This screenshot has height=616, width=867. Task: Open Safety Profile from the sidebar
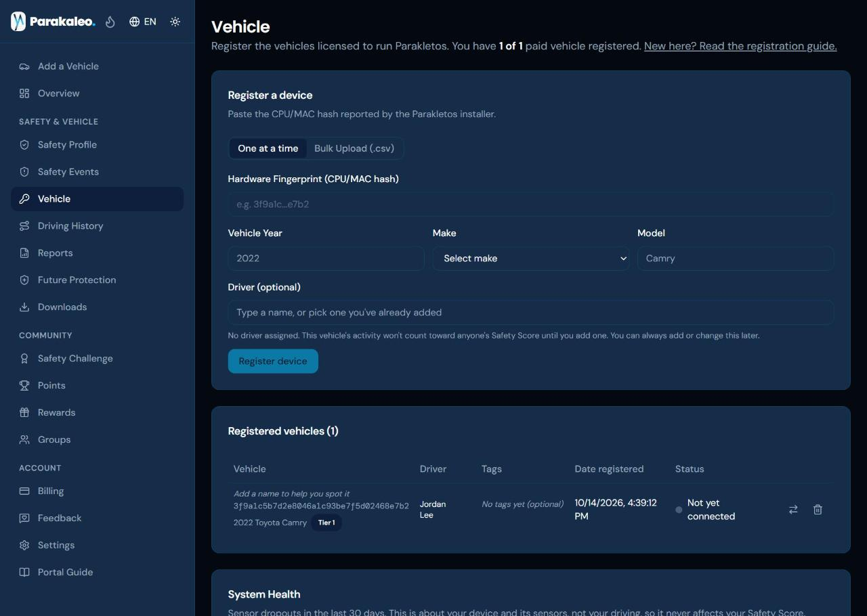tap(97, 145)
